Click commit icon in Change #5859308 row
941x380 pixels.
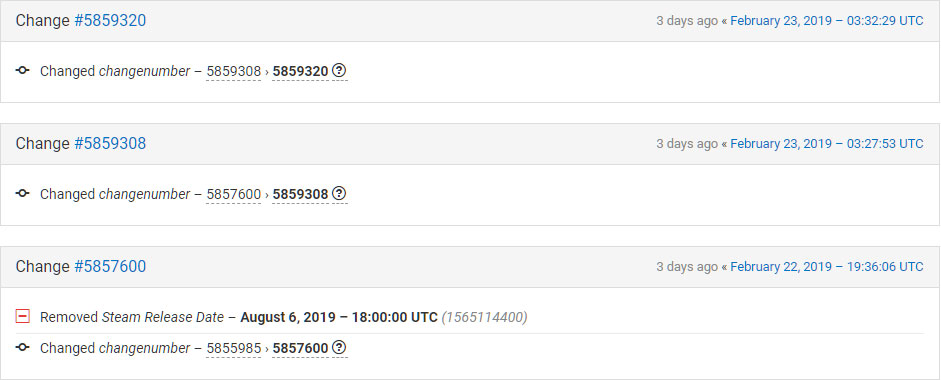[x=23, y=194]
